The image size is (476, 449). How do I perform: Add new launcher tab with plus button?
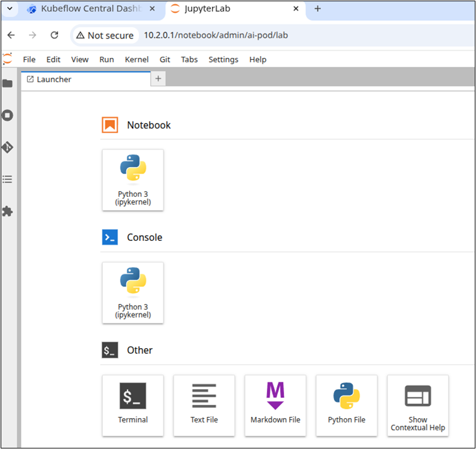click(x=158, y=79)
